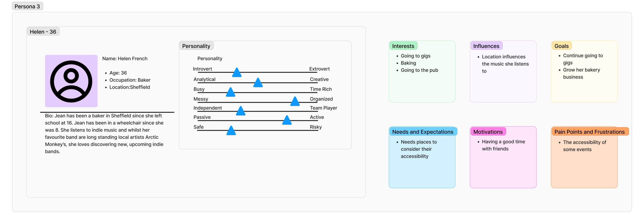
Task: Click the user profile avatar icon
Action: click(71, 81)
